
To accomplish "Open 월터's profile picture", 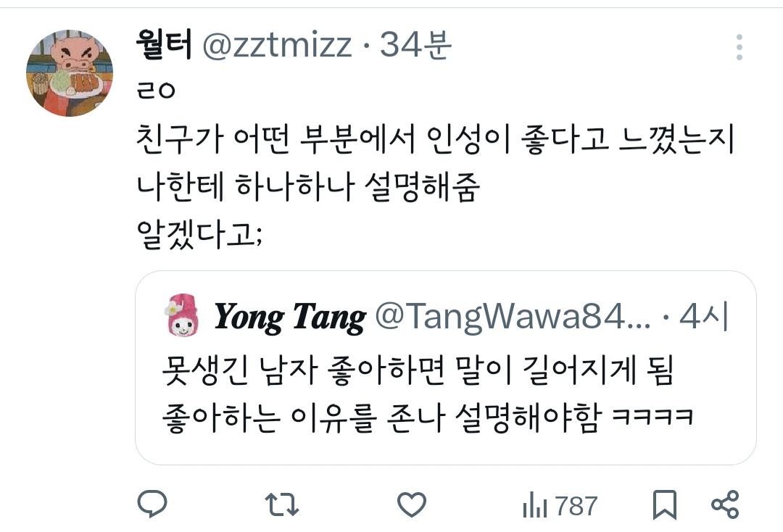I will point(70,73).
